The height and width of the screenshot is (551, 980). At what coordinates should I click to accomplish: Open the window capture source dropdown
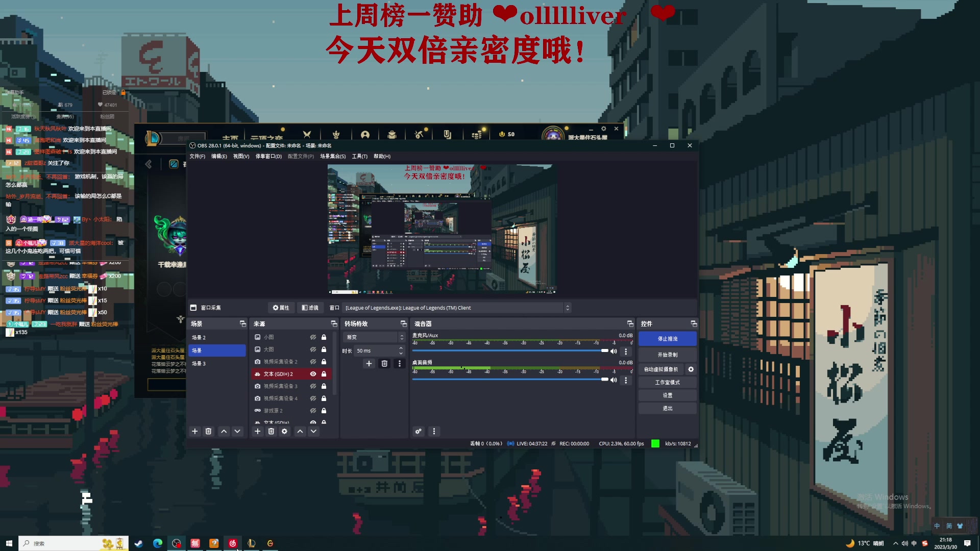(x=457, y=308)
